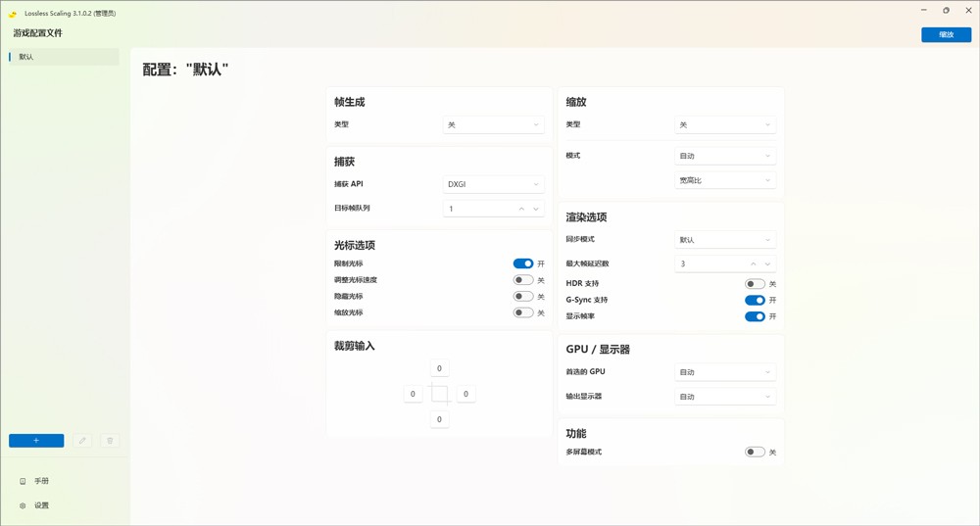Enable 多屏幕模式 toggle

tap(755, 453)
